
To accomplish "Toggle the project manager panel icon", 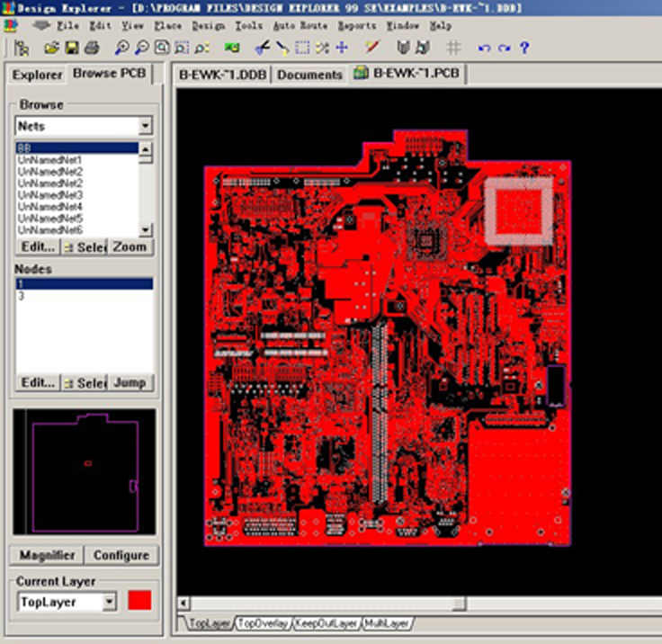I will tap(21, 48).
